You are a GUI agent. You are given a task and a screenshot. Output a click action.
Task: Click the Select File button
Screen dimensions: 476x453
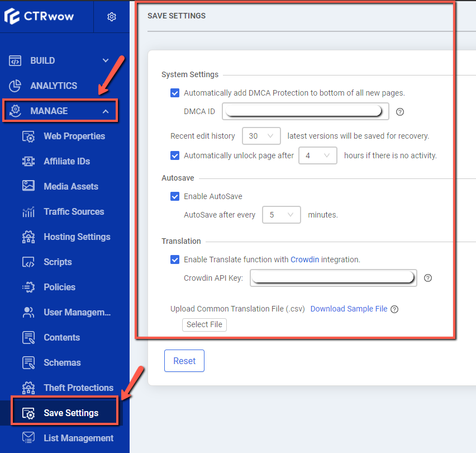204,324
